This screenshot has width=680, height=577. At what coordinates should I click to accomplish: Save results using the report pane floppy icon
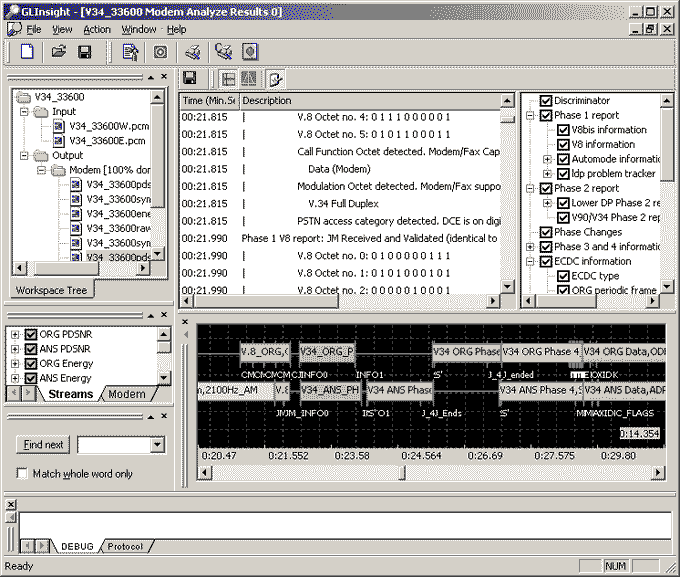click(190, 78)
